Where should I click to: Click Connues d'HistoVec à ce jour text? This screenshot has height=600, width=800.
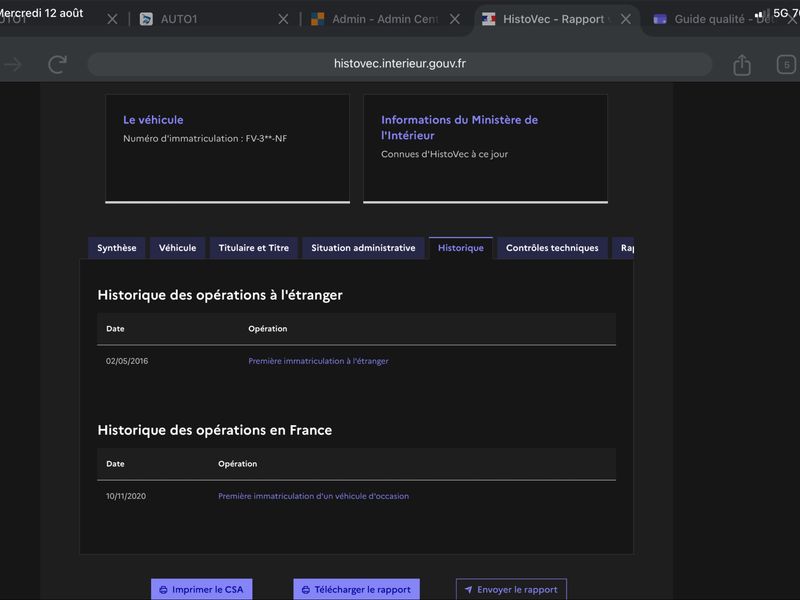coord(444,154)
